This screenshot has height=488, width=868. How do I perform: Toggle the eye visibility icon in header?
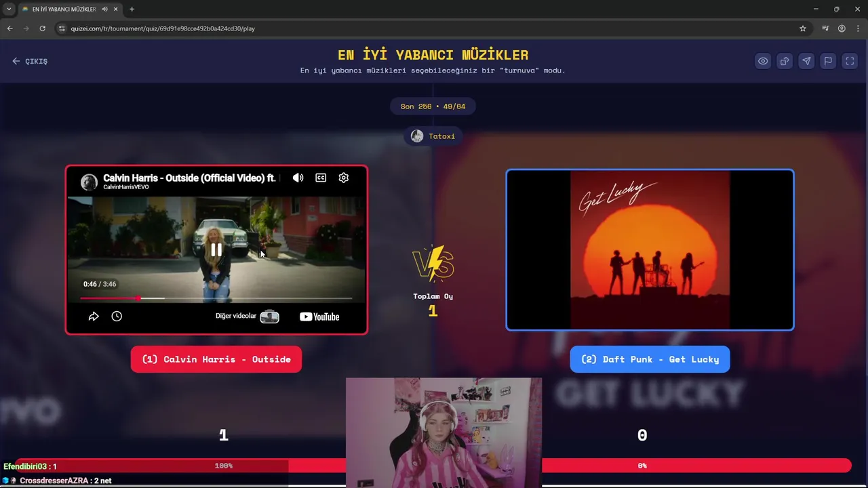[763, 61]
